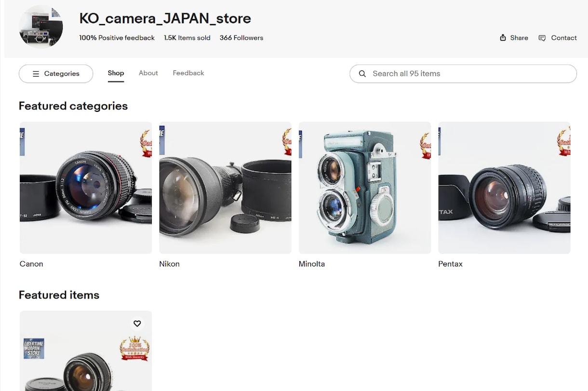The height and width of the screenshot is (391, 588).
Task: Open the Canon category thumbnail
Action: 86,188
